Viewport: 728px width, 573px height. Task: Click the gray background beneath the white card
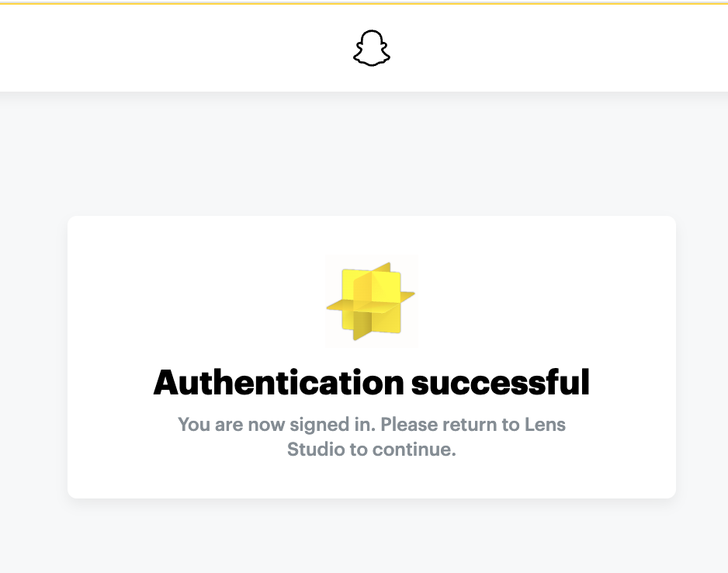(372, 537)
